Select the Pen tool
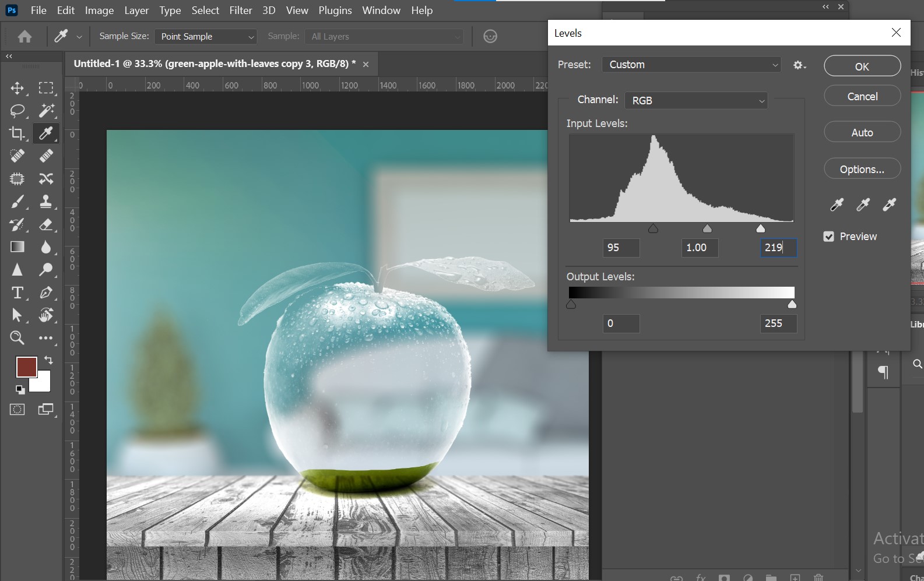 [46, 293]
